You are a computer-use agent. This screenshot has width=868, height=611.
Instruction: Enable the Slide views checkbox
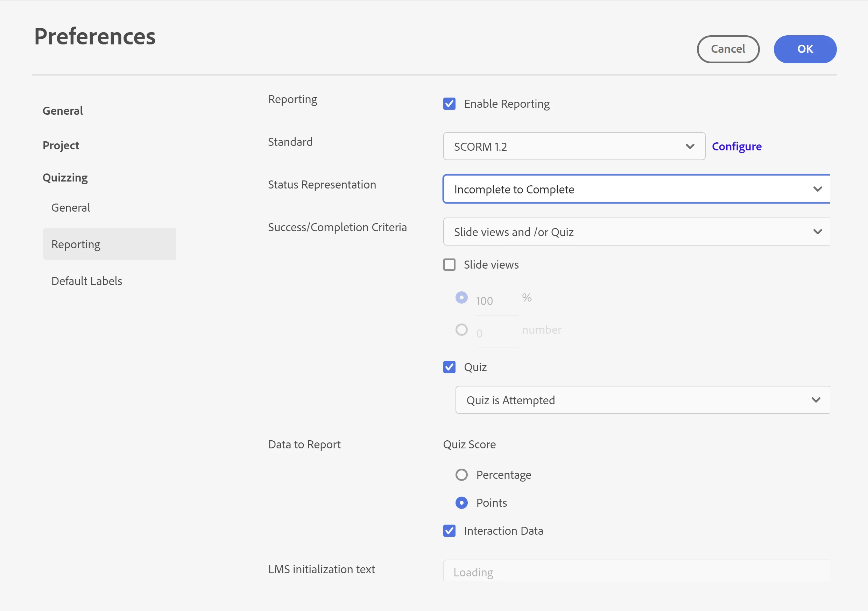click(x=449, y=264)
